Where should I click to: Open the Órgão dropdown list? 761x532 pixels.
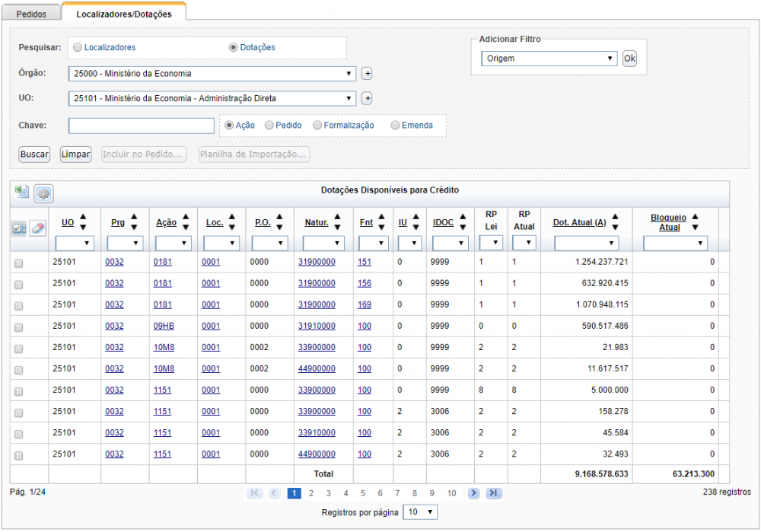pos(212,74)
